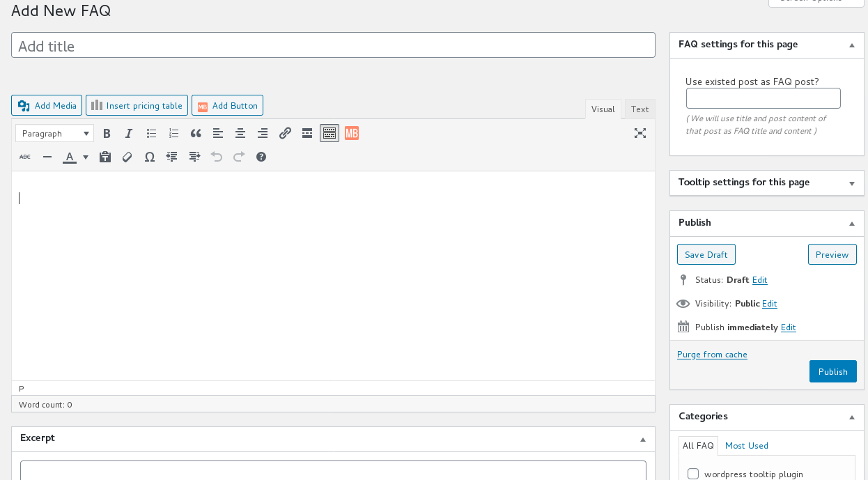Click the clear formatting eraser icon

127,157
